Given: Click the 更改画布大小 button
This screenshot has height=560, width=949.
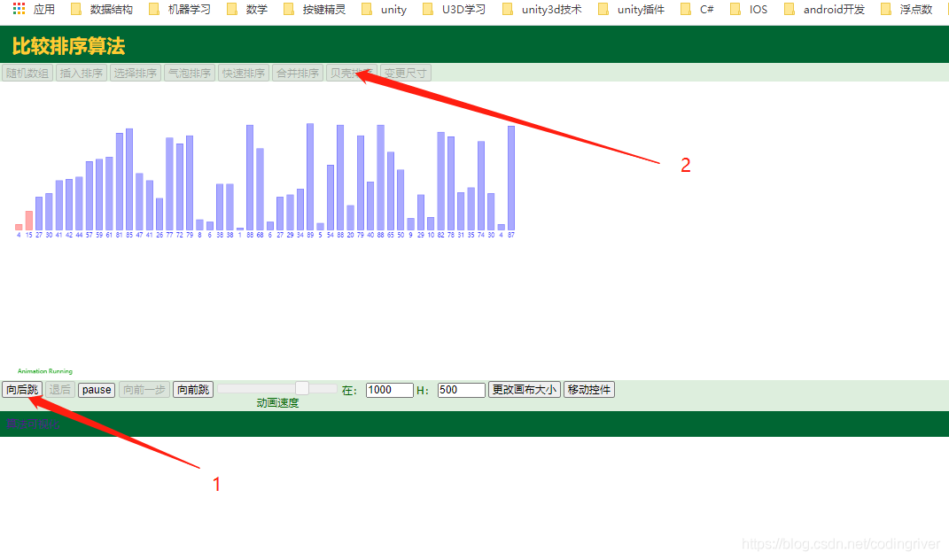Looking at the screenshot, I should (525, 389).
